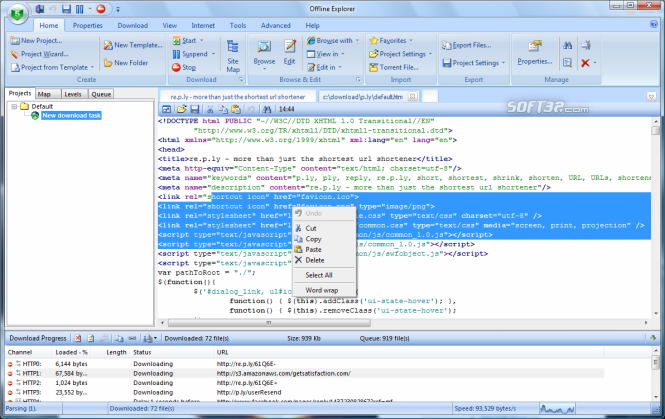Click the editor's horizontal scrollbar thumb
The image size is (665, 419).
click(269, 323)
